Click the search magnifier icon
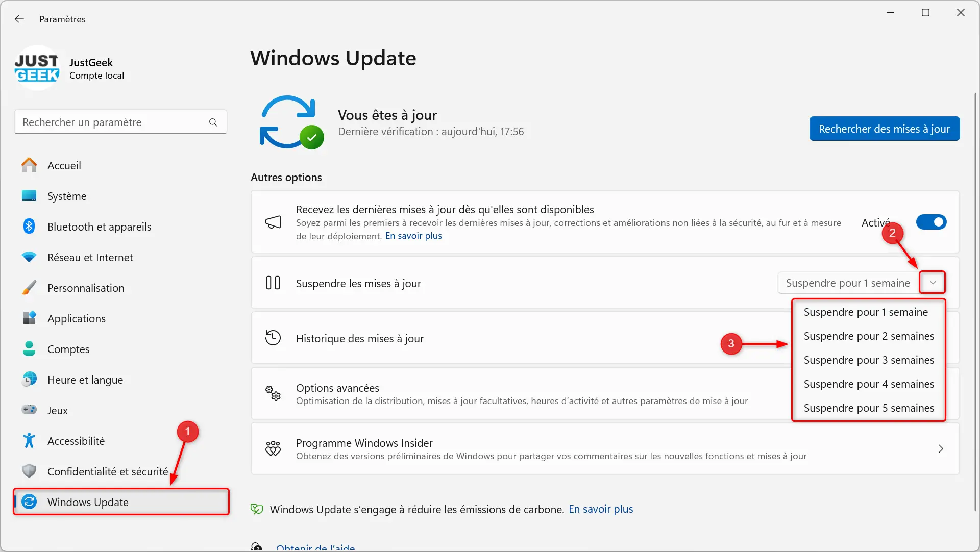The image size is (980, 552). [x=213, y=122]
